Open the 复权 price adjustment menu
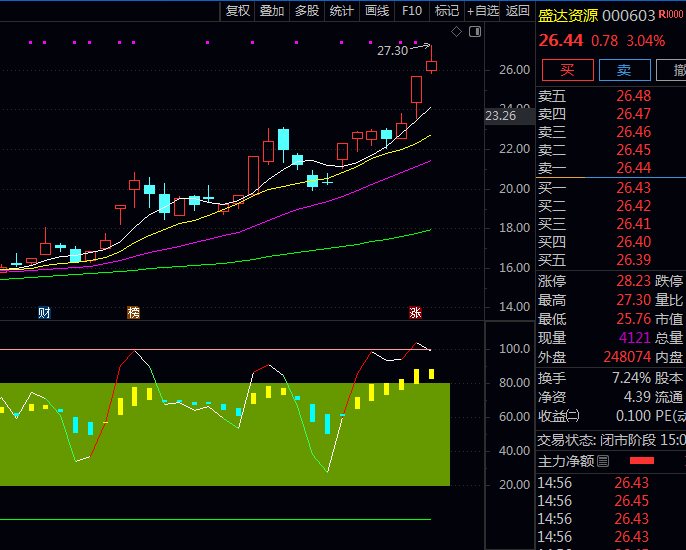 pos(237,11)
